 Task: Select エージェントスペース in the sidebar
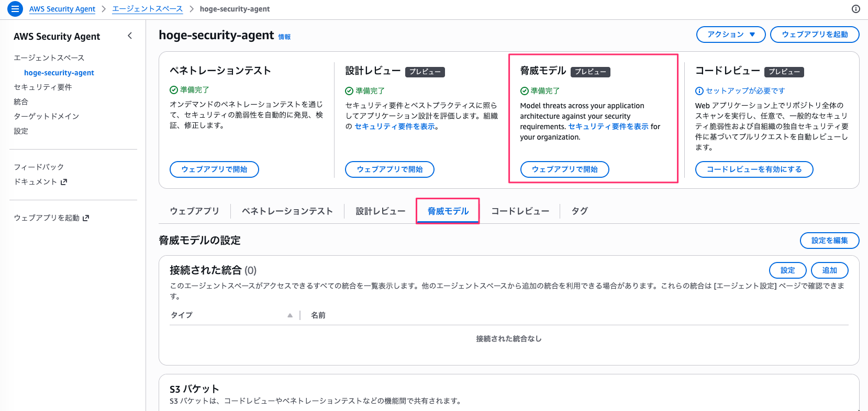click(49, 58)
